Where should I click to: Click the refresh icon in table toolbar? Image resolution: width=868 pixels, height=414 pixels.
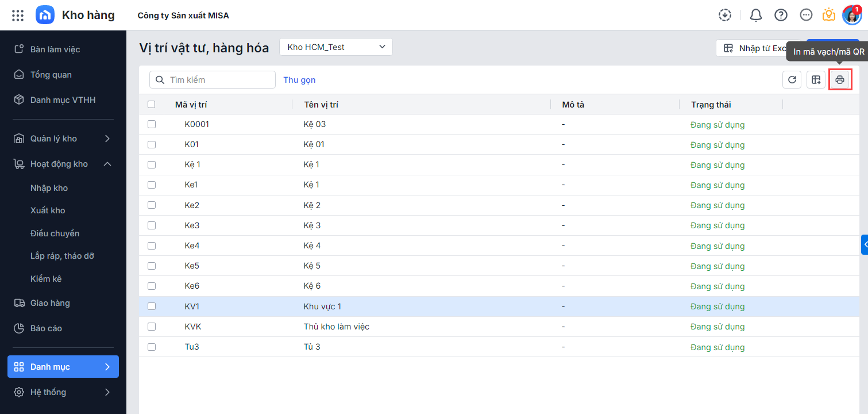(792, 80)
